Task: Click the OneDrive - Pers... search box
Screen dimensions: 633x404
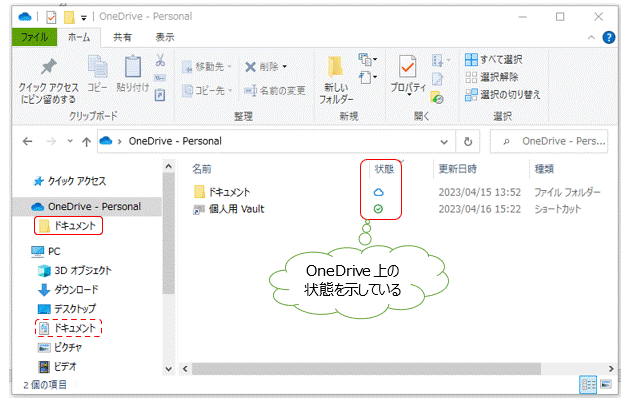Action: pos(549,142)
